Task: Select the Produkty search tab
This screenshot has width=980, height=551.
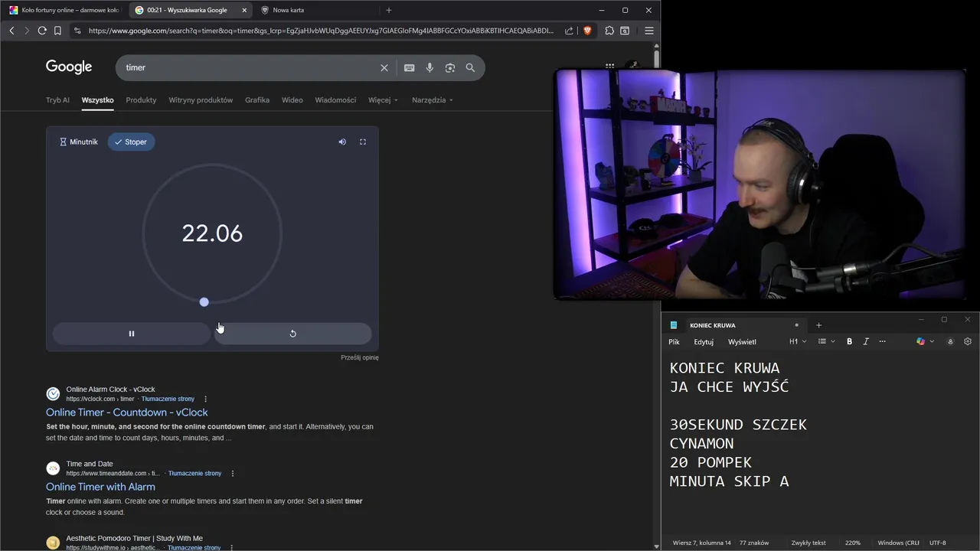Action: (141, 100)
